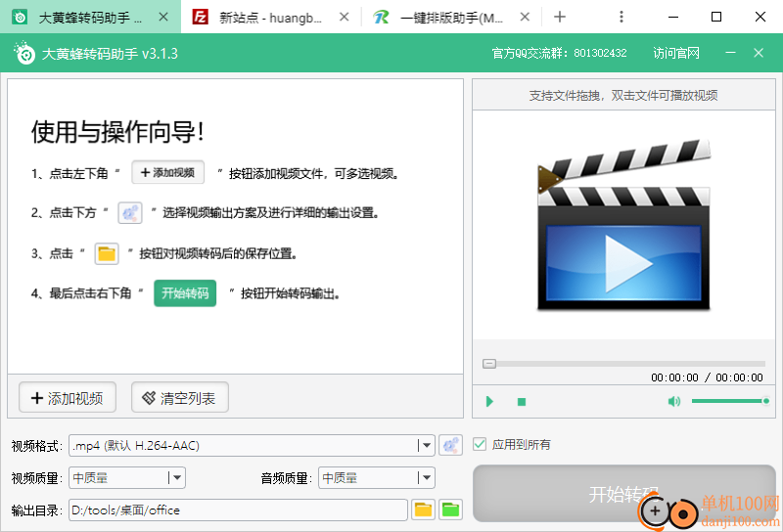Viewport: 783px width, 532px height.
Task: Click the folder icon in step 3 of the guide
Action: (x=107, y=253)
